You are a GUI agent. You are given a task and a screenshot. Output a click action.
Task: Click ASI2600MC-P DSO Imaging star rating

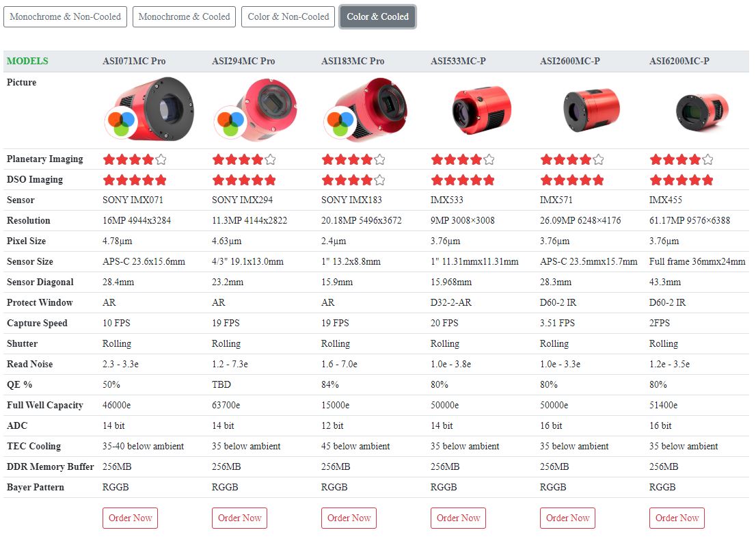[572, 180]
